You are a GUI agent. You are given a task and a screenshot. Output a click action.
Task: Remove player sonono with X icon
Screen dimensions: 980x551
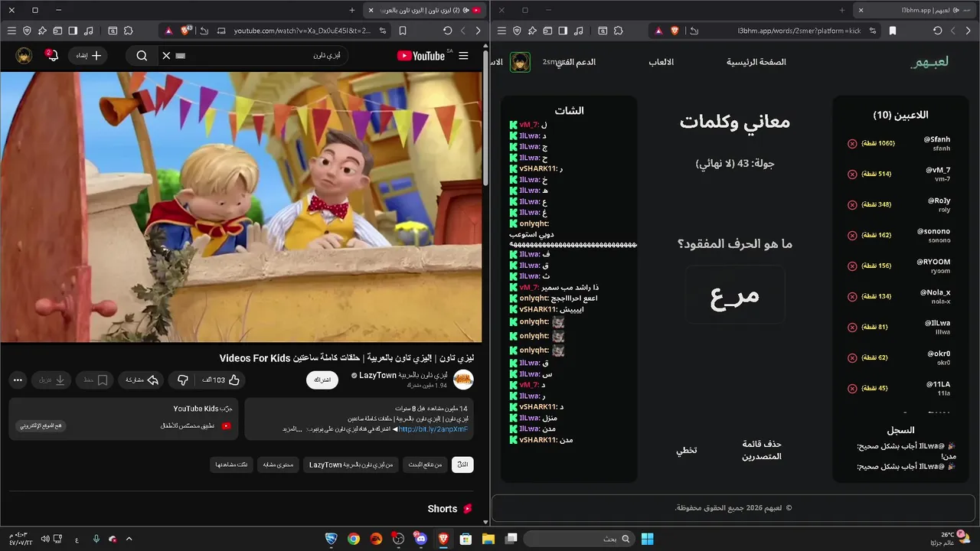pos(852,236)
